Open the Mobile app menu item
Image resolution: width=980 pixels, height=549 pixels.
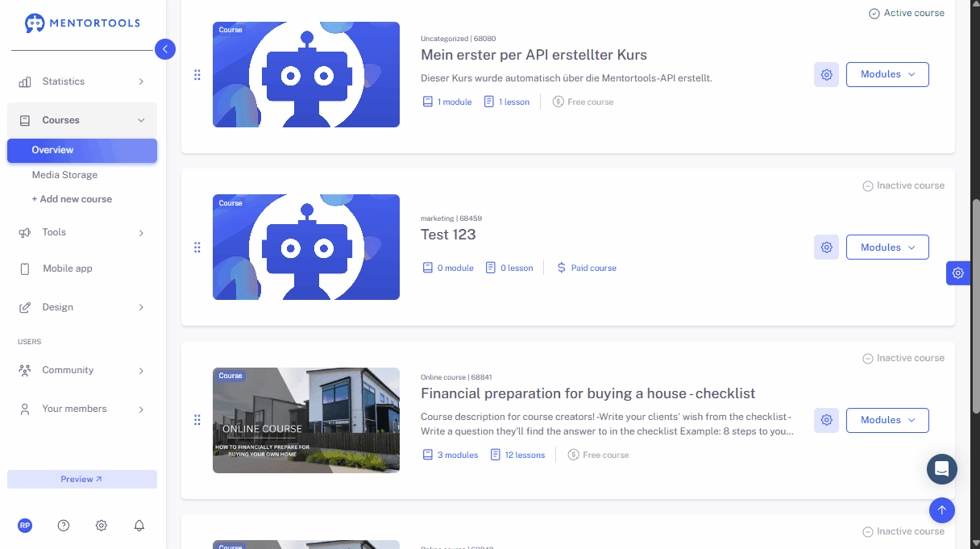point(82,269)
